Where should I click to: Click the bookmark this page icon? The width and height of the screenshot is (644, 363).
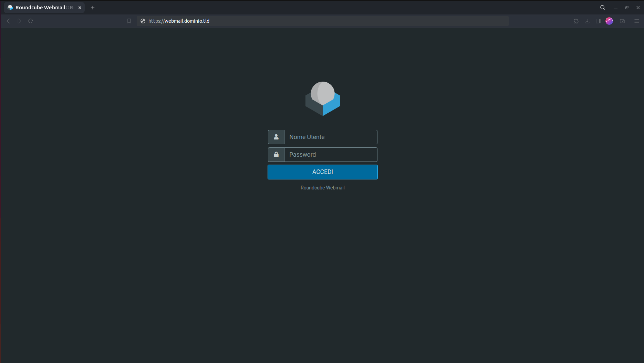point(129,21)
